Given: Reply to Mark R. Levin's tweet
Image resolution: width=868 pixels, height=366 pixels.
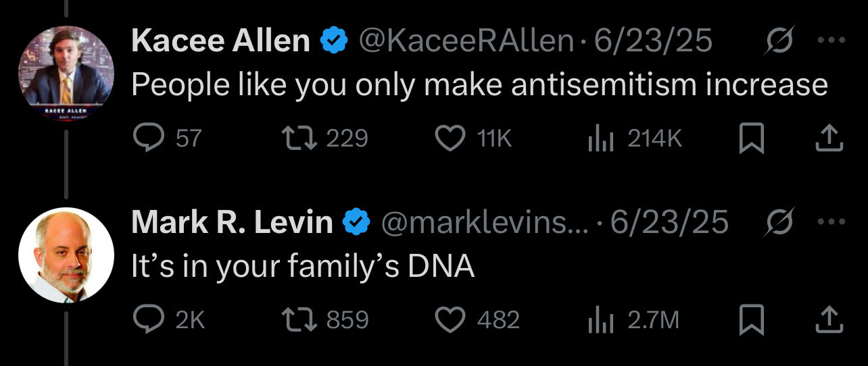Looking at the screenshot, I should pos(145,319).
